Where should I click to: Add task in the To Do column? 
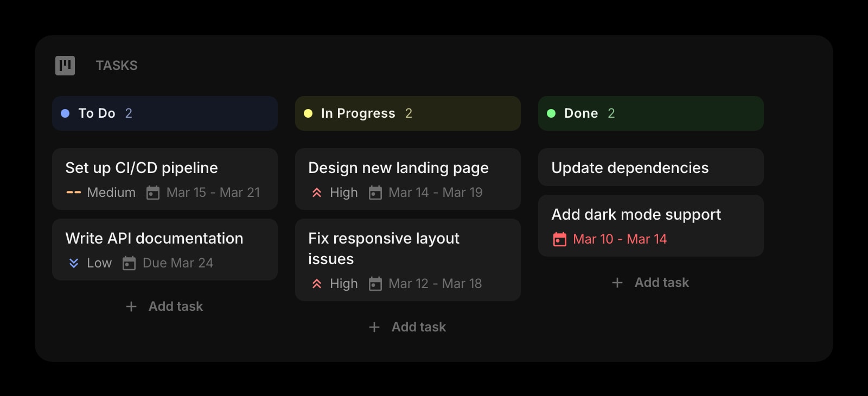point(165,306)
